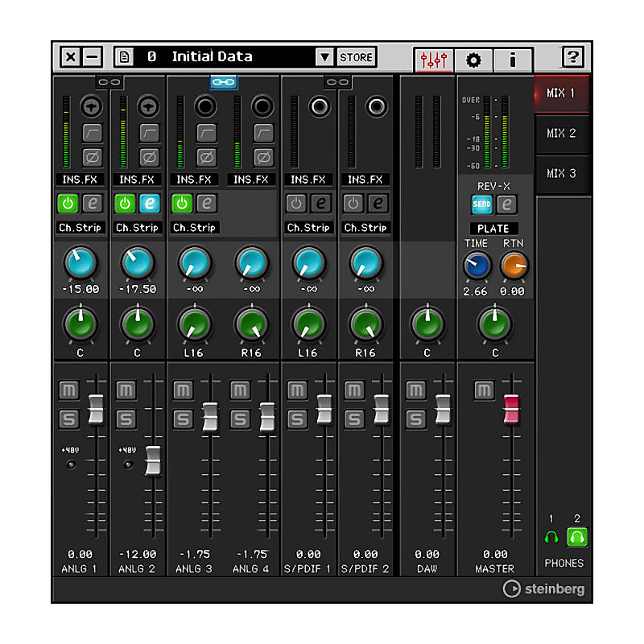The image size is (644, 644).
Task: Toggle high-pass filter on ANLG 2
Action: click(x=149, y=133)
